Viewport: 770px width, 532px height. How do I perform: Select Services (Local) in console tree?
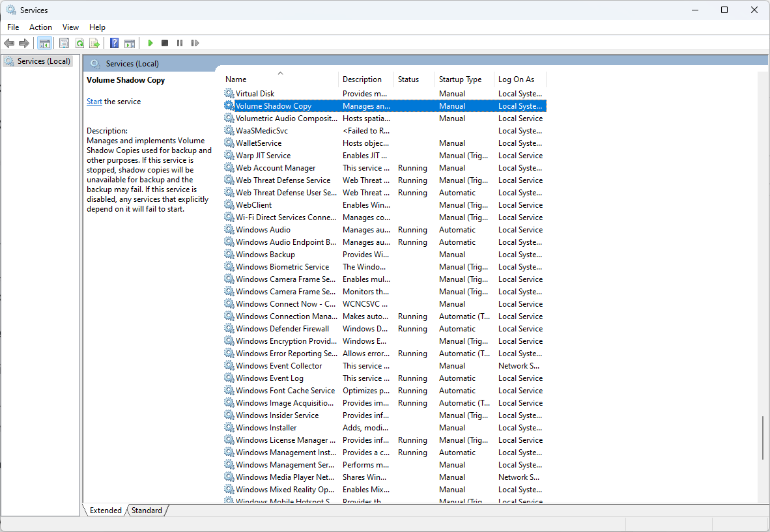(x=43, y=61)
